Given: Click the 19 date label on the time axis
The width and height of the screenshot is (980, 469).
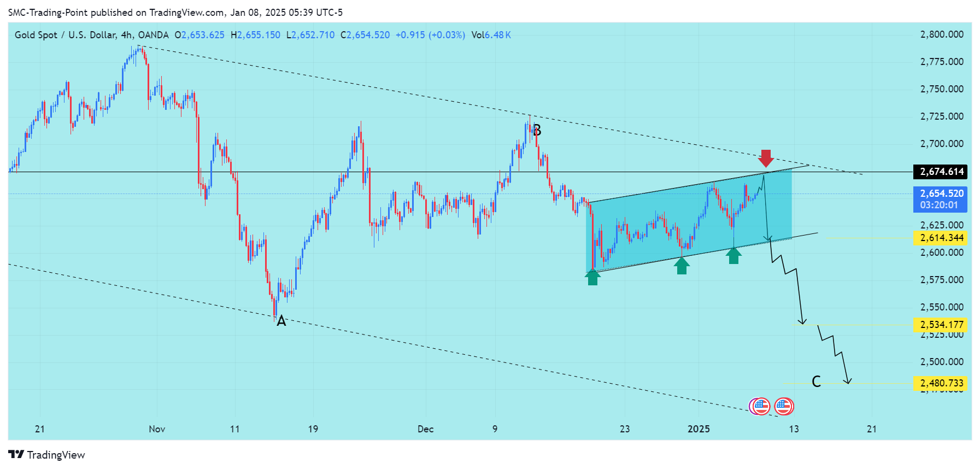Looking at the screenshot, I should click(313, 429).
